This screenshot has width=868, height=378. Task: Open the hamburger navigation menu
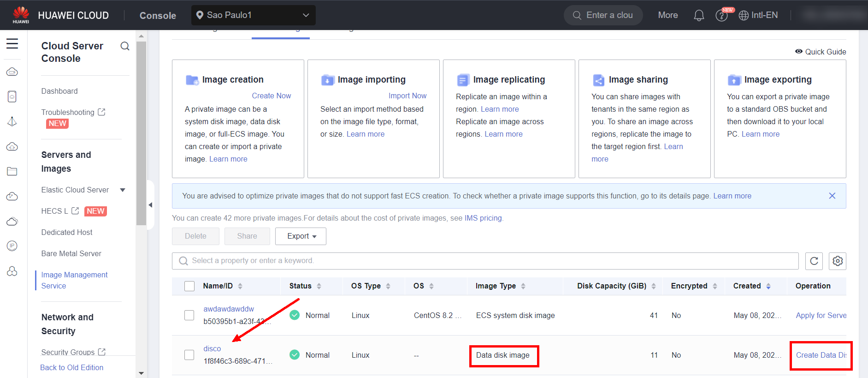click(x=12, y=44)
